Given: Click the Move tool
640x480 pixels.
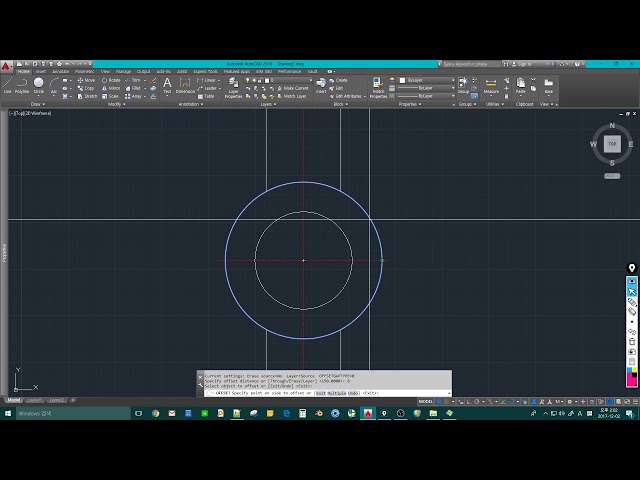Looking at the screenshot, I should pos(86,80).
